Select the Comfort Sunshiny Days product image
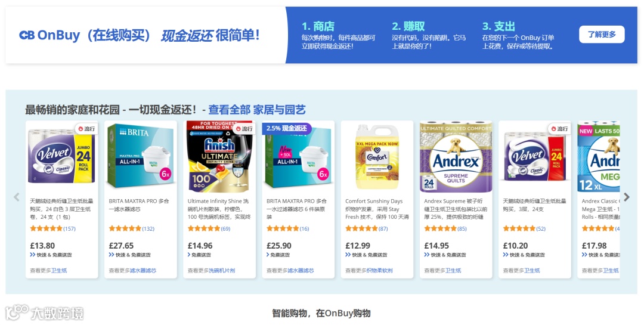Screen dimensions: 644x325 tap(377, 157)
